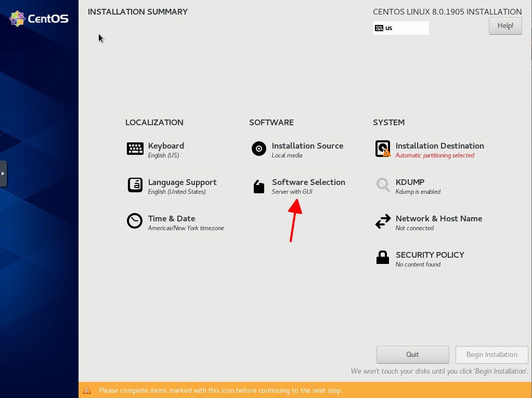Open Installation Source settings label

(307, 146)
